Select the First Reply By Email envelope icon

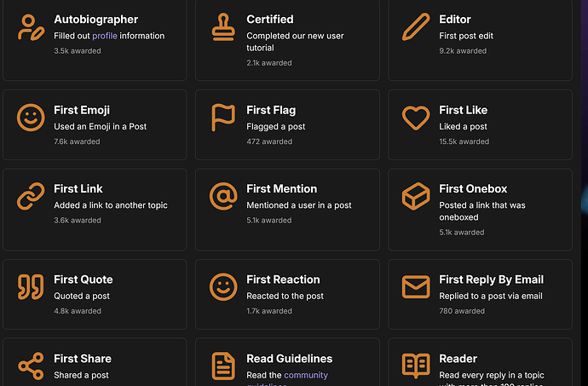pos(416,287)
